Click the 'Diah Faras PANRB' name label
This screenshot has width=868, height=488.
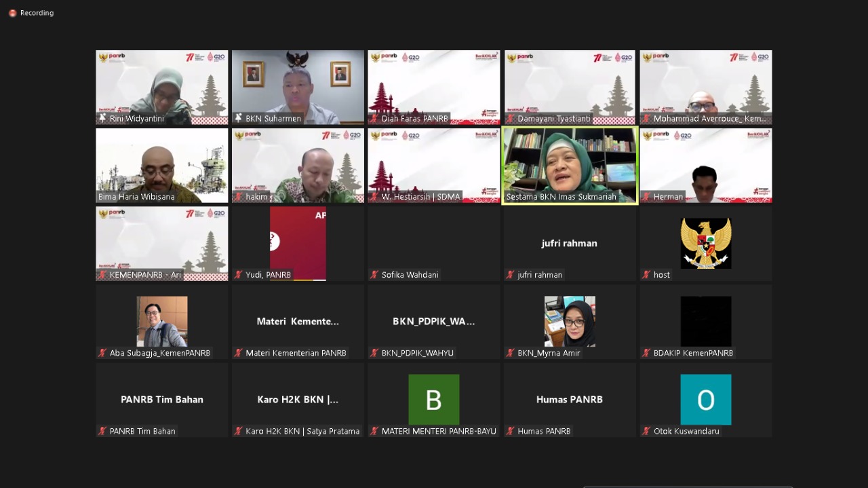click(x=415, y=118)
